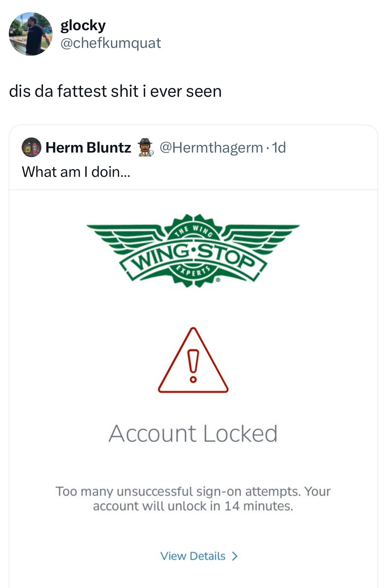The width and height of the screenshot is (387, 588).
Task: Click the chevron arrow after View Details
Action: [234, 556]
